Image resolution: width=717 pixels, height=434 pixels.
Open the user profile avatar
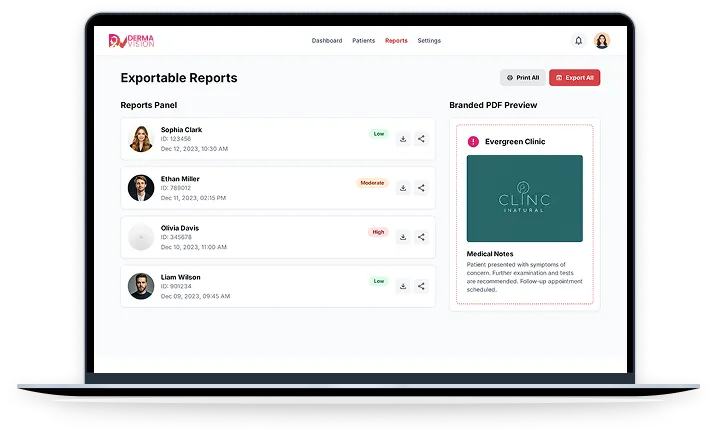(x=602, y=41)
